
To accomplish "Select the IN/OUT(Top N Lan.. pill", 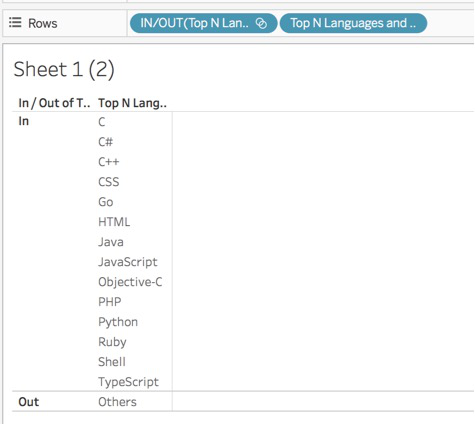I will 203,23.
